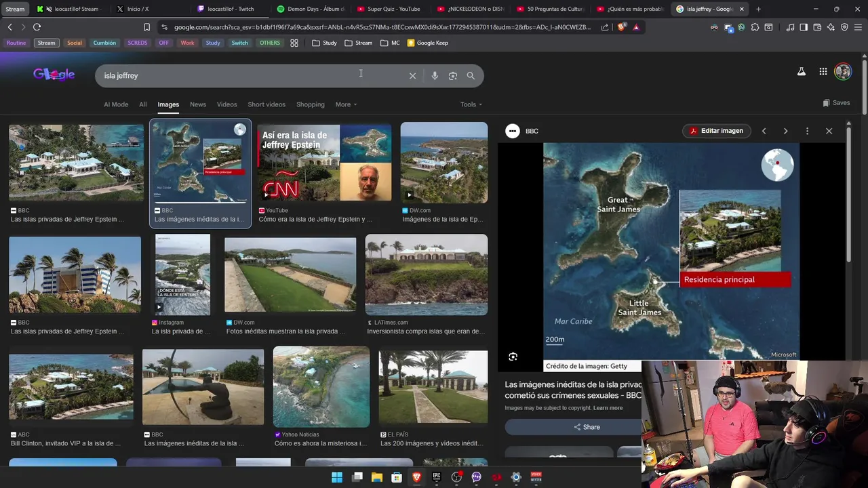Open the Saves link

pyautogui.click(x=836, y=103)
